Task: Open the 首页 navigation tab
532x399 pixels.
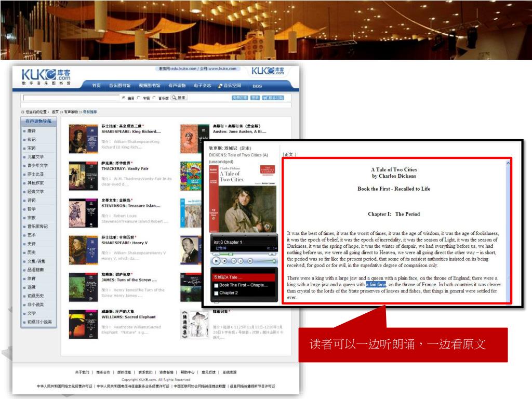Action: pyautogui.click(x=97, y=86)
